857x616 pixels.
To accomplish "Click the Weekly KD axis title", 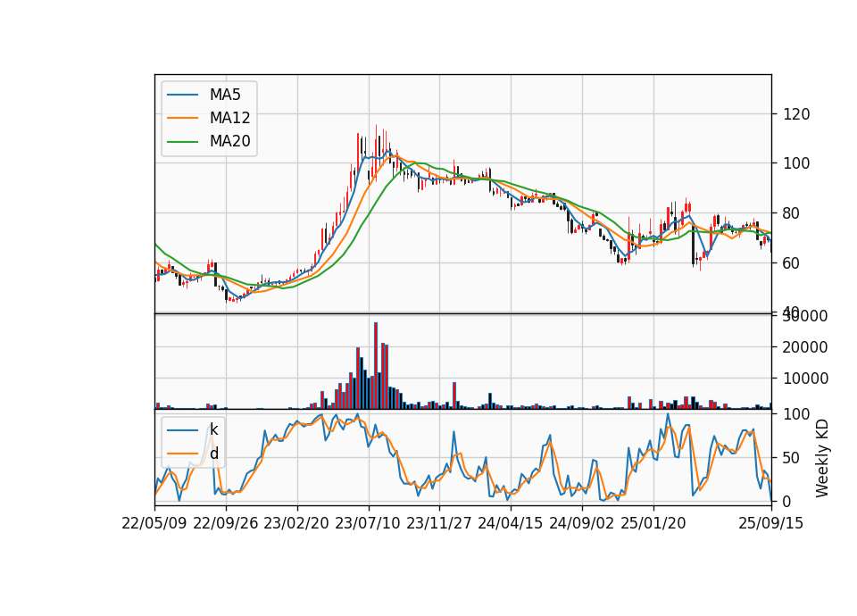I will click(822, 458).
